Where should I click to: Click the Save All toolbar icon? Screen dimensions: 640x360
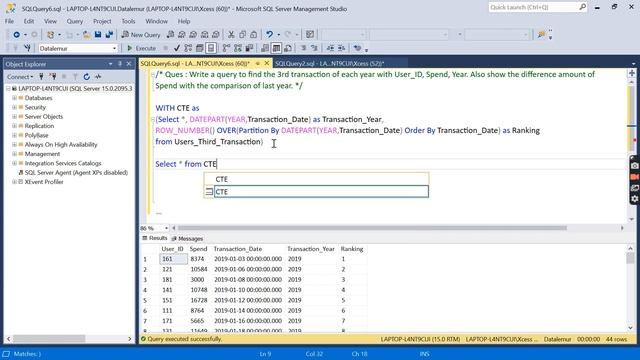coord(109,35)
